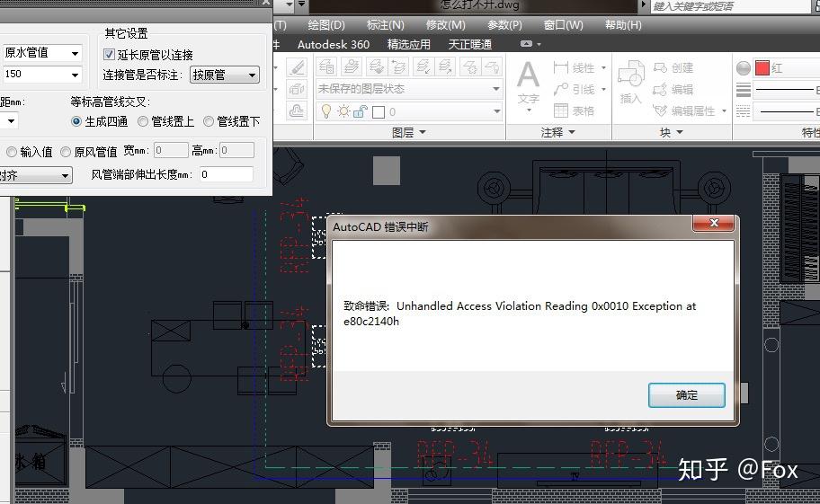Image resolution: width=820 pixels, height=504 pixels.
Task: Click the 确定 button in error dialog
Action: click(686, 394)
